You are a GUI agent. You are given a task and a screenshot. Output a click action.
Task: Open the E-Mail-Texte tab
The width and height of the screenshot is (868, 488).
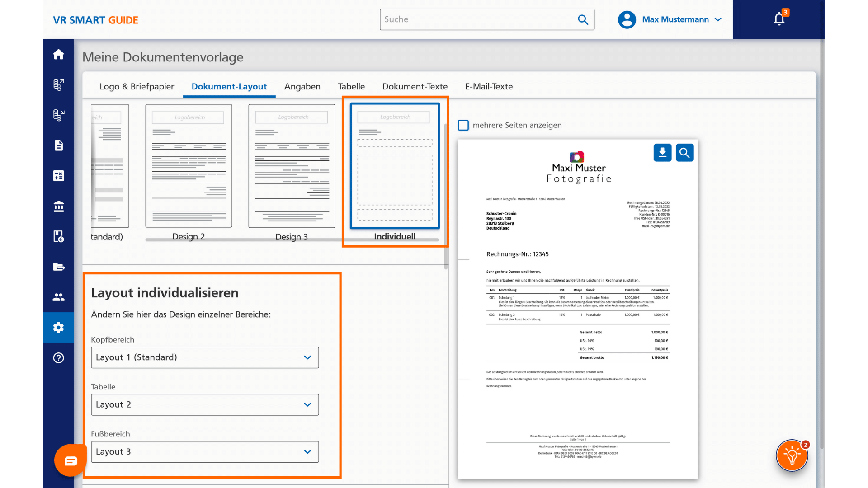pyautogui.click(x=489, y=86)
